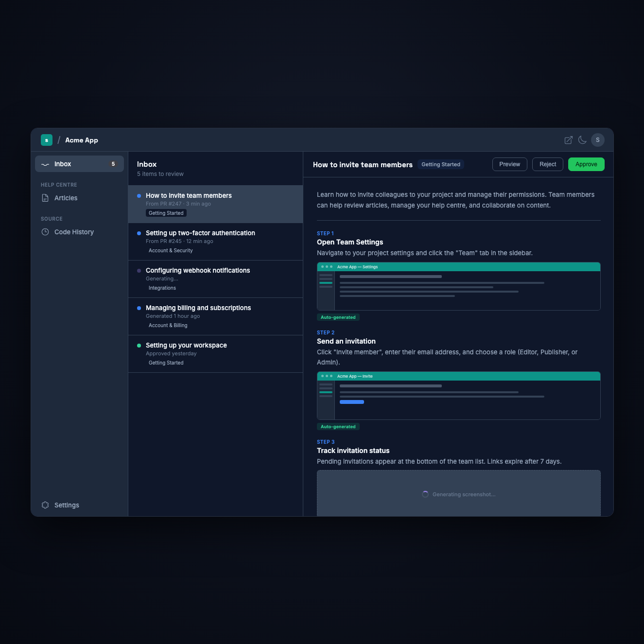Open the user avatar S menu

[x=598, y=140]
